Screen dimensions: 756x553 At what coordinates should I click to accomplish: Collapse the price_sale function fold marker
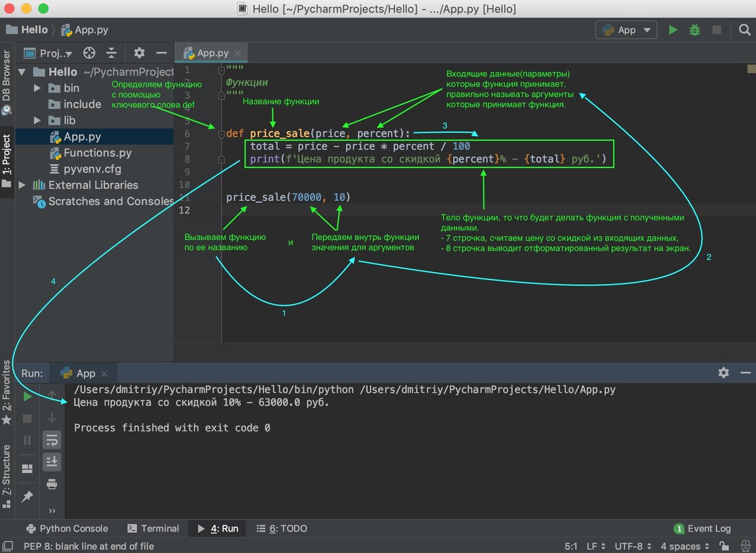[x=221, y=134]
